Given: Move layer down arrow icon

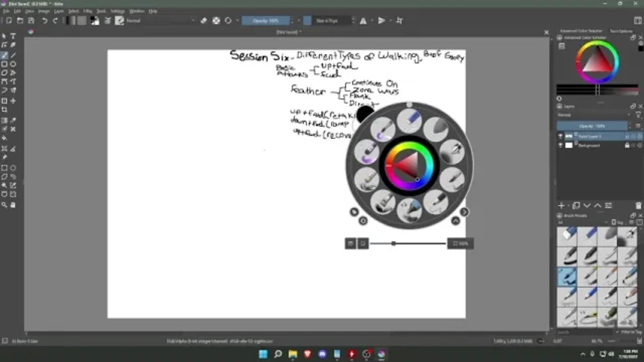Looking at the screenshot, I should click(587, 206).
